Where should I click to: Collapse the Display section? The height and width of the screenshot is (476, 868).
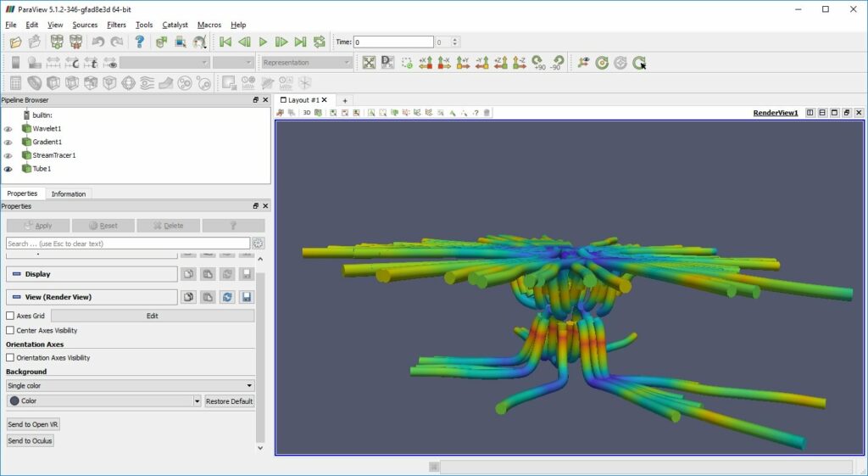coord(15,274)
